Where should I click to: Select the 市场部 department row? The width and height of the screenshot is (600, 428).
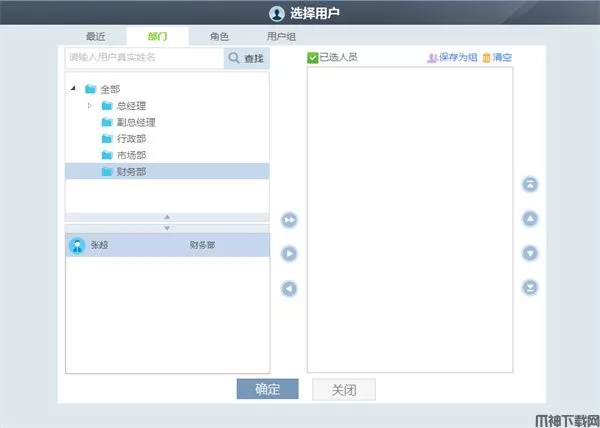[x=167, y=155]
